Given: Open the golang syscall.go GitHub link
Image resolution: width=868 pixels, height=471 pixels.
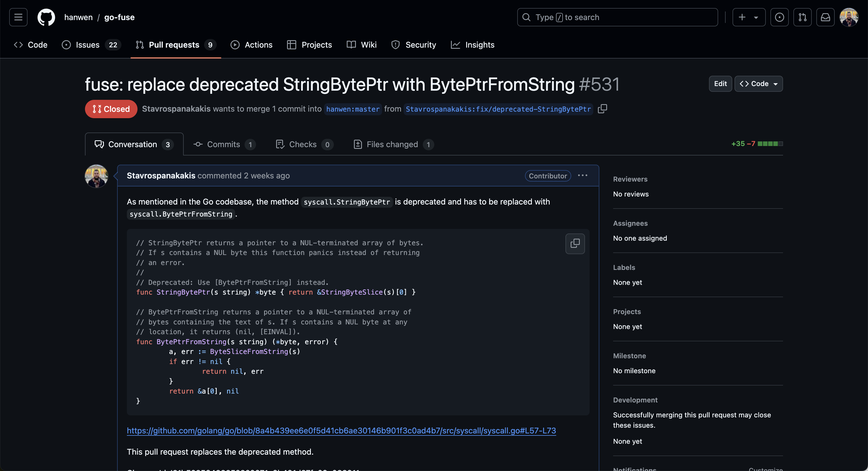Looking at the screenshot, I should pos(341,431).
